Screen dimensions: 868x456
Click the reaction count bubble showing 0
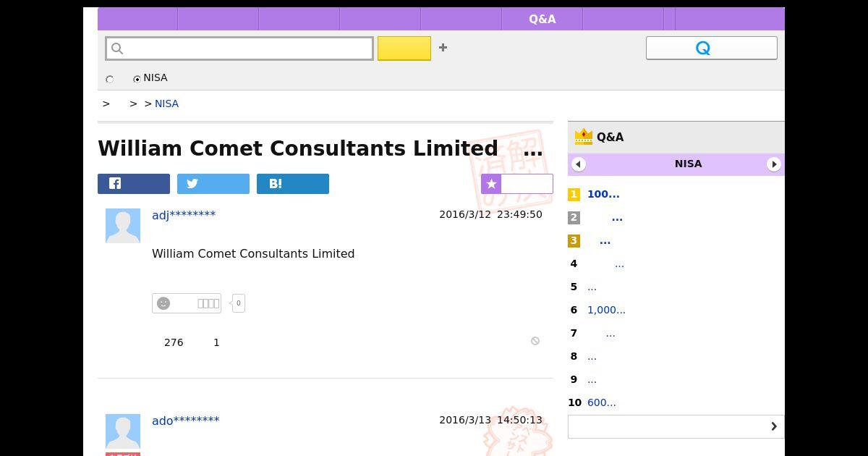click(x=238, y=303)
